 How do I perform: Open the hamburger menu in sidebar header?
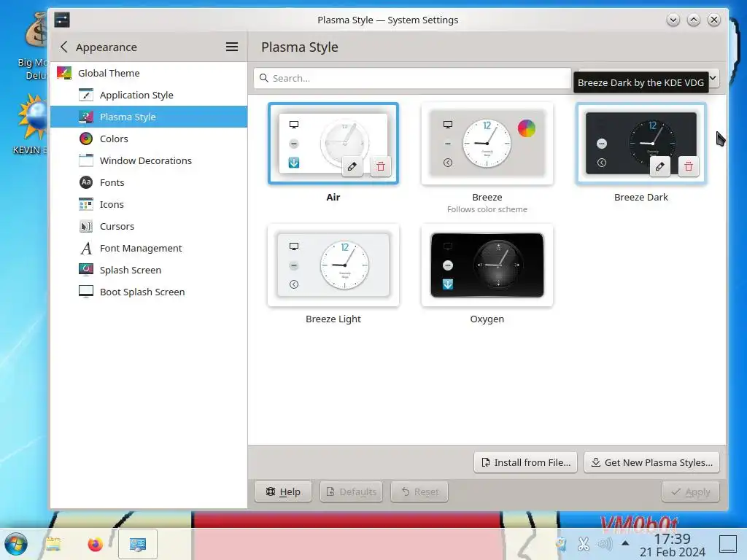pos(231,47)
